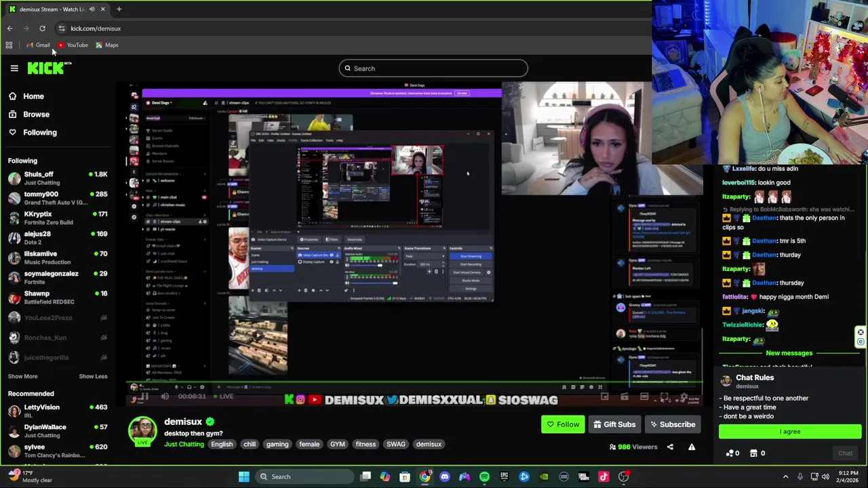The image size is (868, 488).
Task: Open a new browser tab
Action: (x=119, y=9)
